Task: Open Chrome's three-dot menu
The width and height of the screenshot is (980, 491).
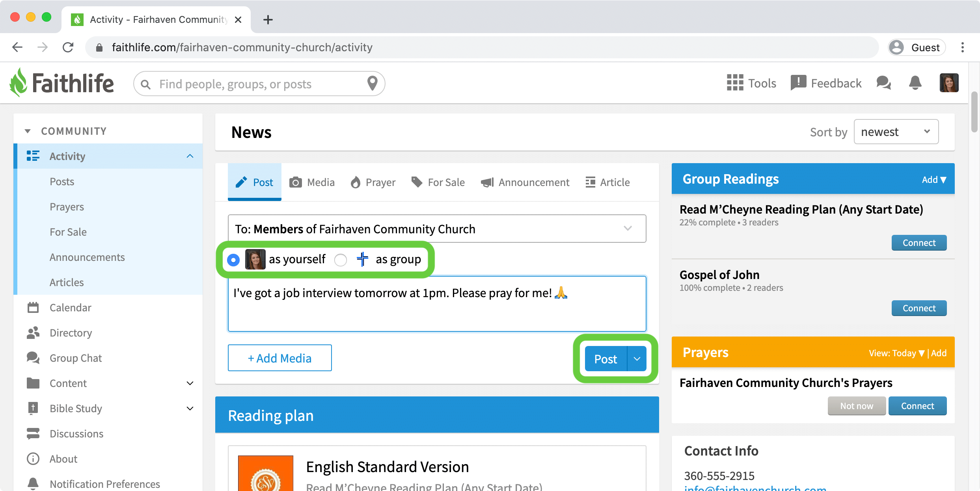Action: [963, 47]
